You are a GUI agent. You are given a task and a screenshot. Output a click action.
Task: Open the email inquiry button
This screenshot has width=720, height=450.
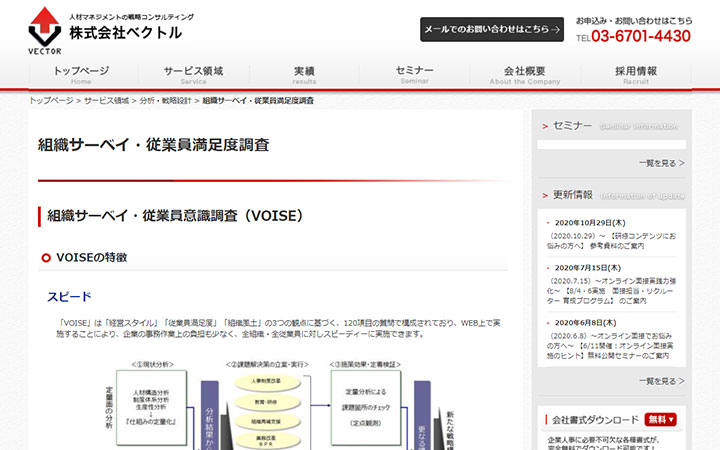coord(492,29)
